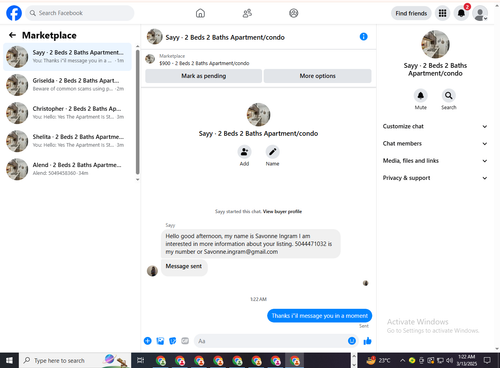Open View buyer profile link
The image size is (500, 368).
tap(282, 211)
